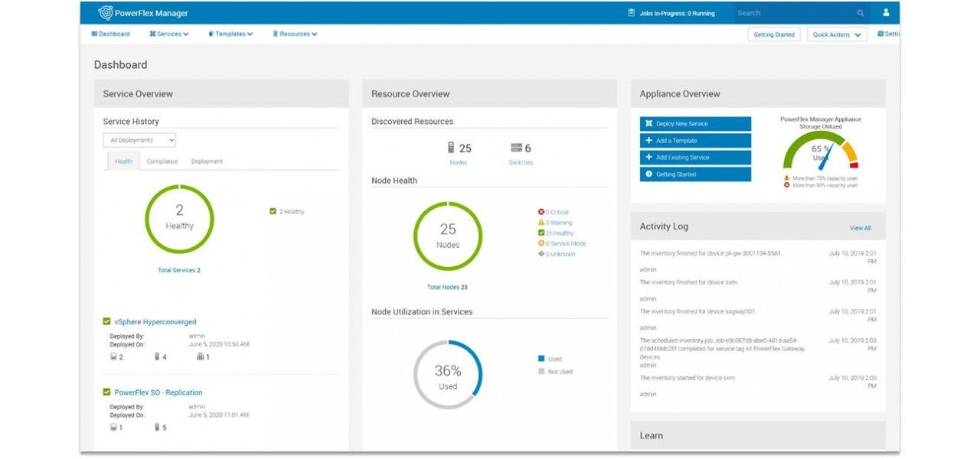This screenshot has height=459, width=980.
Task: Click the gray Unknown status icon
Action: [x=541, y=254]
